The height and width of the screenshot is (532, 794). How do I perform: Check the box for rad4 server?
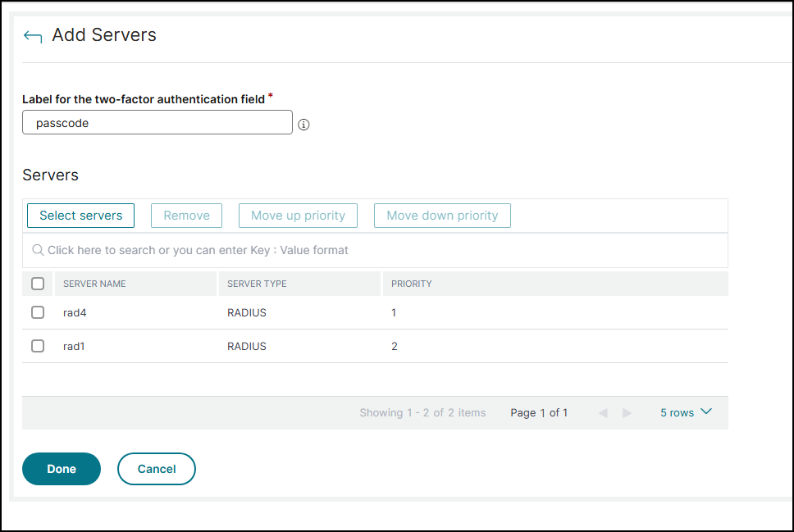point(38,312)
